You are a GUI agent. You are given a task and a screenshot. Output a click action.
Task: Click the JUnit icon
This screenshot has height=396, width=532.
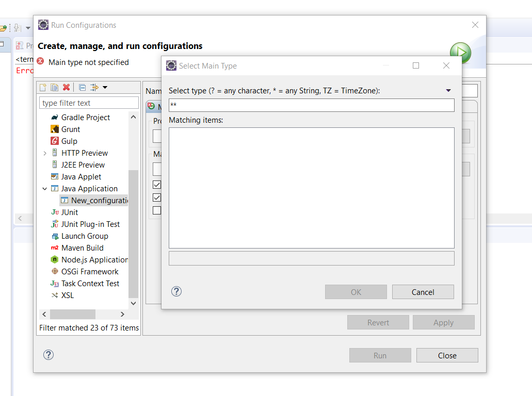point(55,212)
